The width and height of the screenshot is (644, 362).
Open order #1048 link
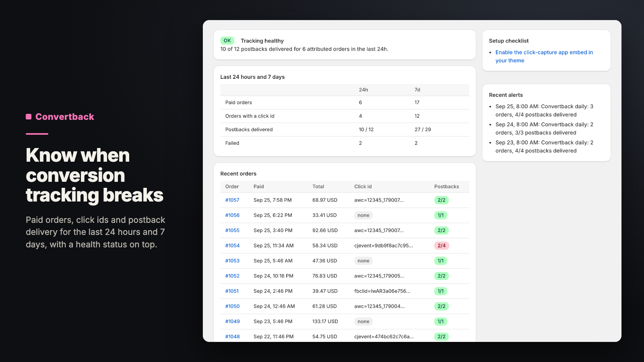tap(232, 337)
